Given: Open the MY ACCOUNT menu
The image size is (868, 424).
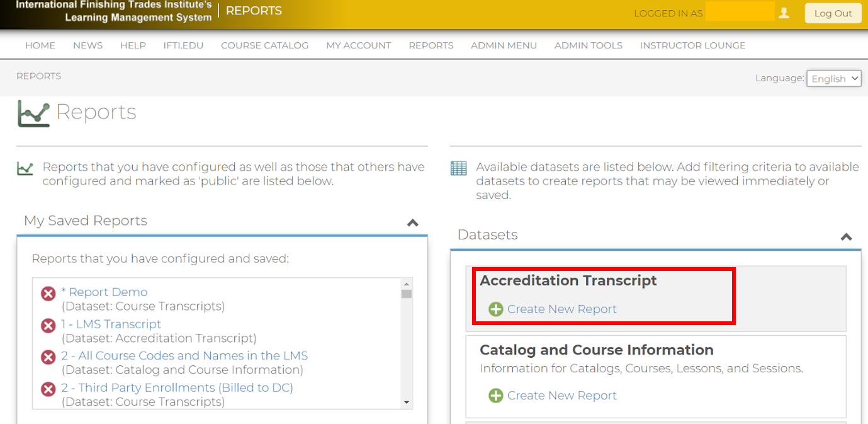Looking at the screenshot, I should (x=359, y=45).
